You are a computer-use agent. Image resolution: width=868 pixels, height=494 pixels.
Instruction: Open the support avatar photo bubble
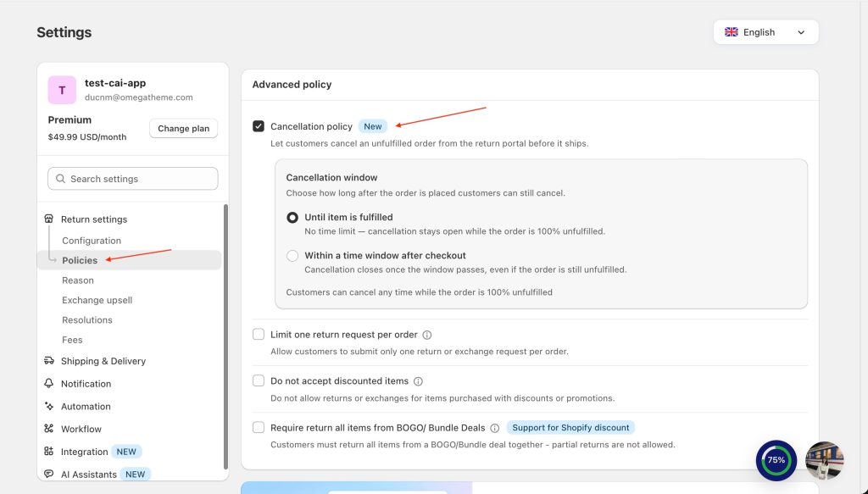coord(824,460)
